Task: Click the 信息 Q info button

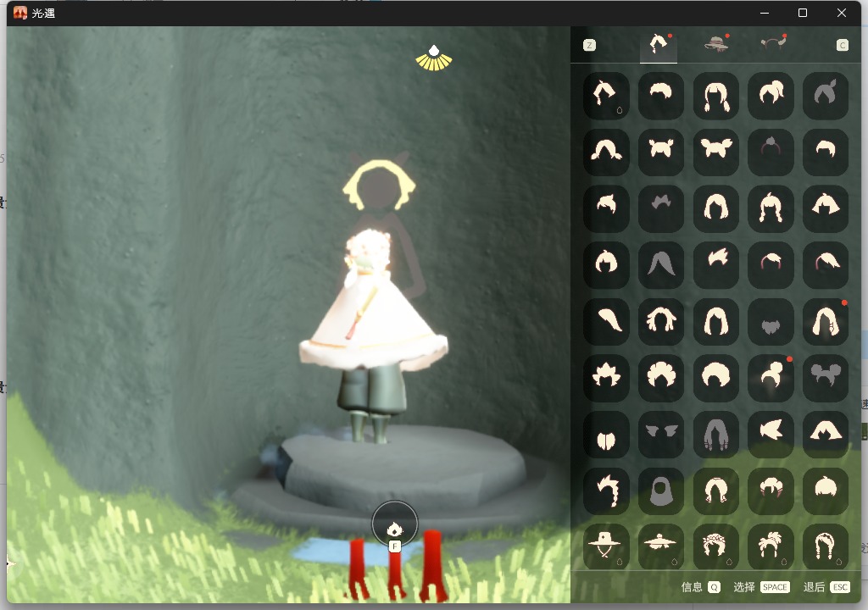Action: (x=700, y=587)
